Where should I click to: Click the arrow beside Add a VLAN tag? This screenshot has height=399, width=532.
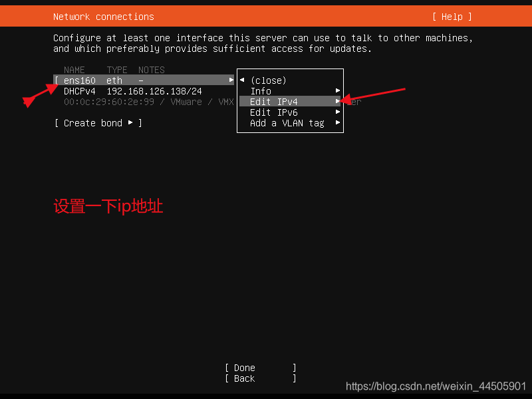(x=338, y=122)
